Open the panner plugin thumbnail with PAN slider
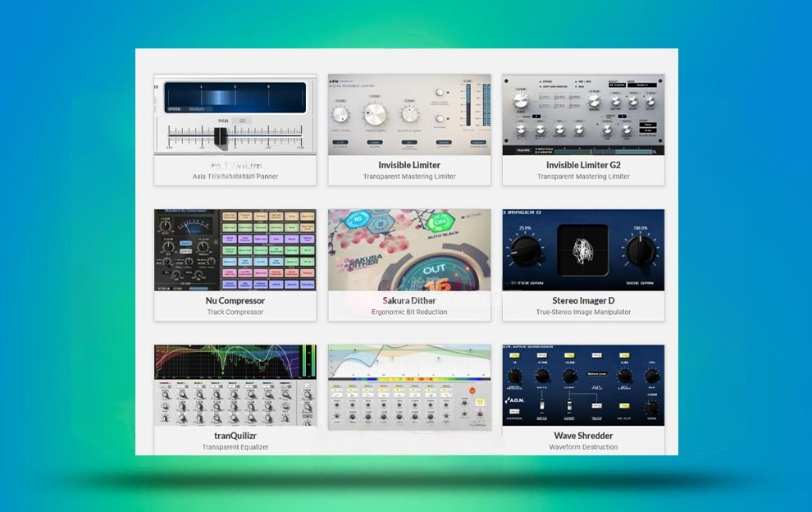 point(235,115)
